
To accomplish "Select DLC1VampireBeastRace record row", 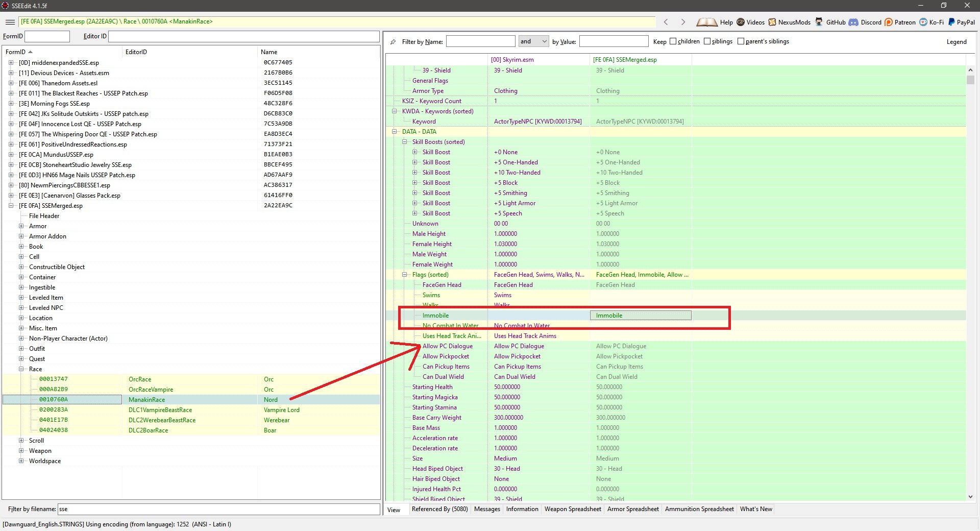I will (191, 410).
